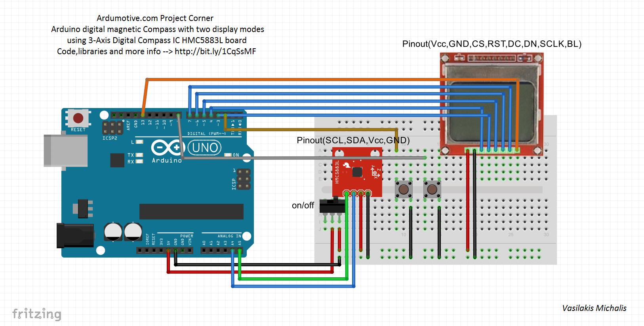Select the gray wire crossing the UNO
The width and height of the screenshot is (644, 326).
pyautogui.click(x=301, y=158)
